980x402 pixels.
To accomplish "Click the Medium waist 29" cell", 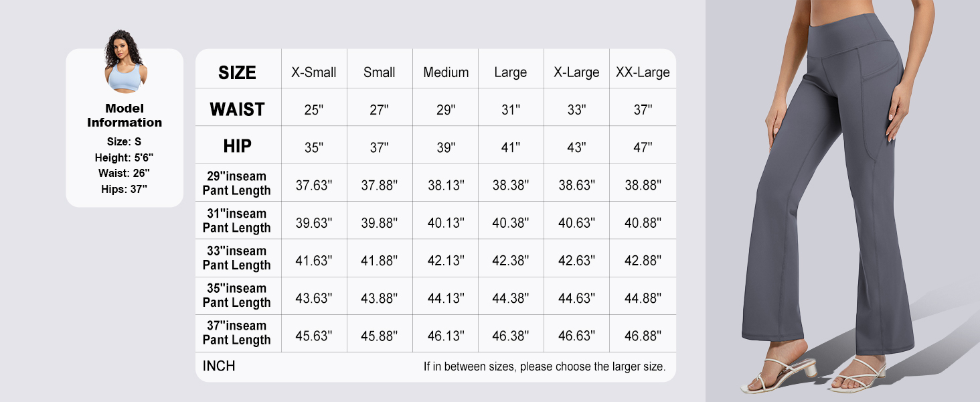I will click(x=446, y=110).
